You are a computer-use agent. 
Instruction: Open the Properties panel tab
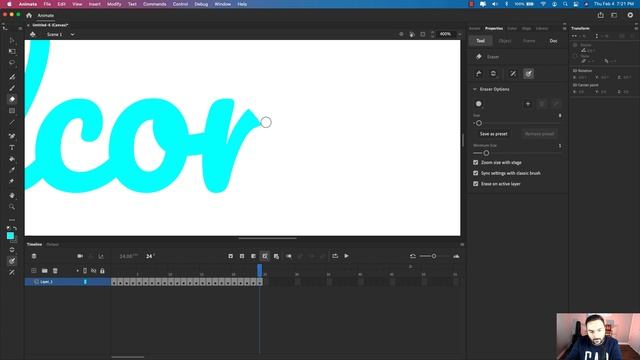coord(494,28)
